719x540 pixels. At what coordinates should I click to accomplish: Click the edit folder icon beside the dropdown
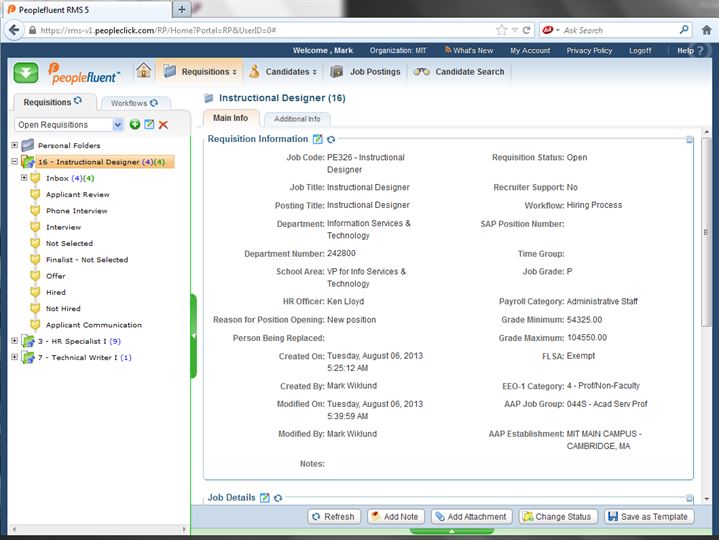coord(149,124)
